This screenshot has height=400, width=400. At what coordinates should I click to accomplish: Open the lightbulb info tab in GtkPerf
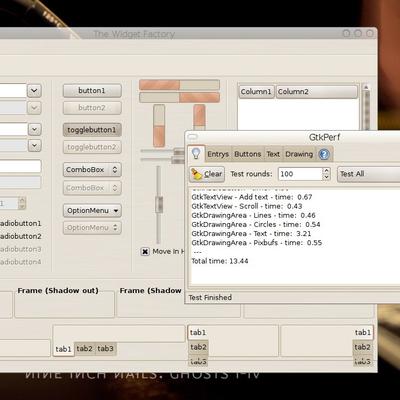pyautogui.click(x=196, y=154)
